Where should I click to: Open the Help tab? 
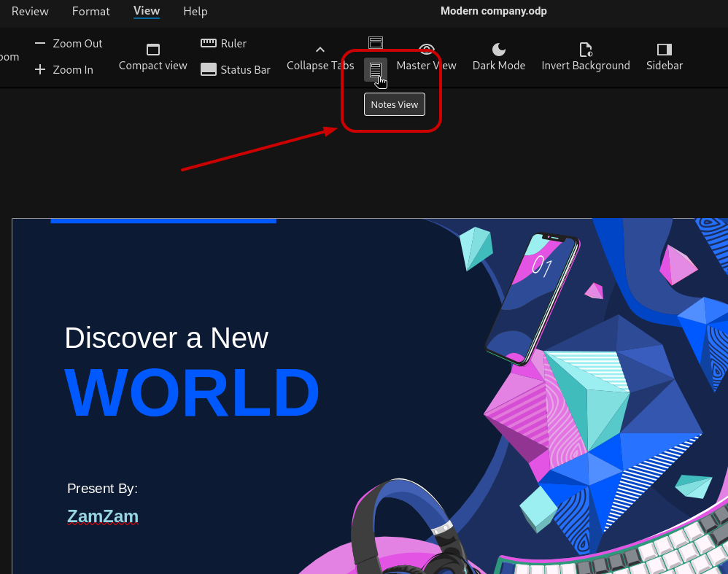pyautogui.click(x=195, y=11)
